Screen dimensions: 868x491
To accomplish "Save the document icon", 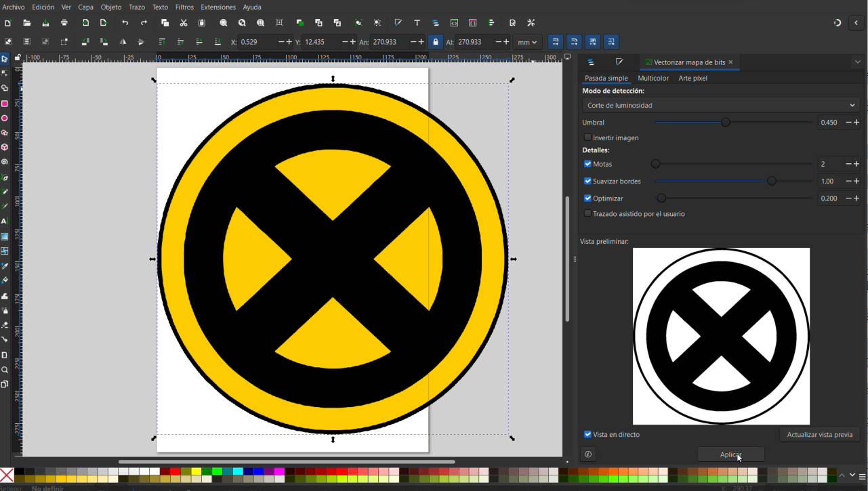I will tap(45, 23).
